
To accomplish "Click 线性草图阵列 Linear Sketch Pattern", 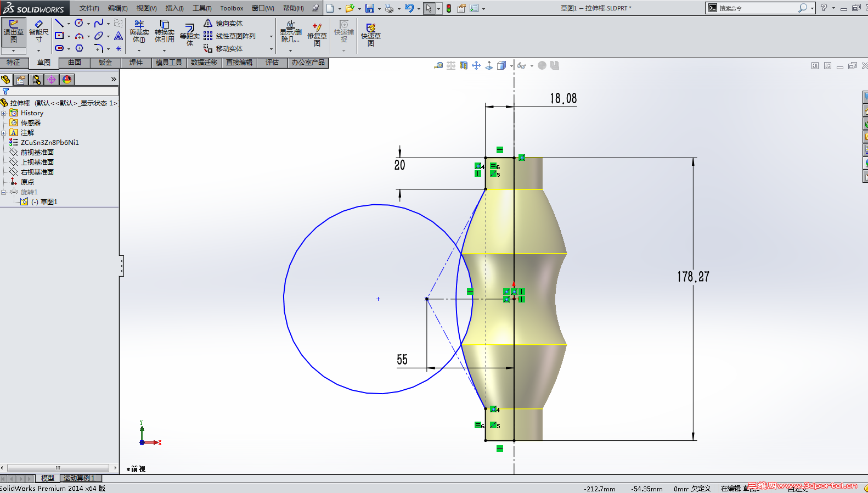I will point(229,36).
